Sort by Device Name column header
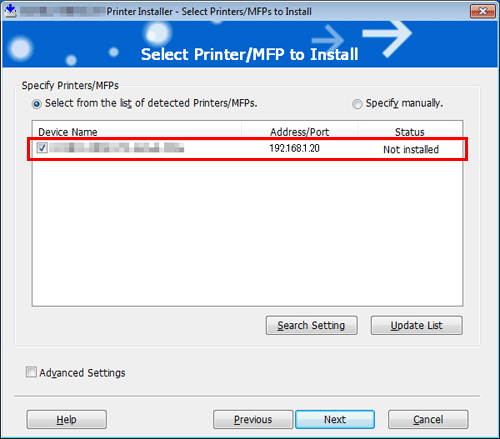Image resolution: width=500 pixels, height=439 pixels. (137, 132)
